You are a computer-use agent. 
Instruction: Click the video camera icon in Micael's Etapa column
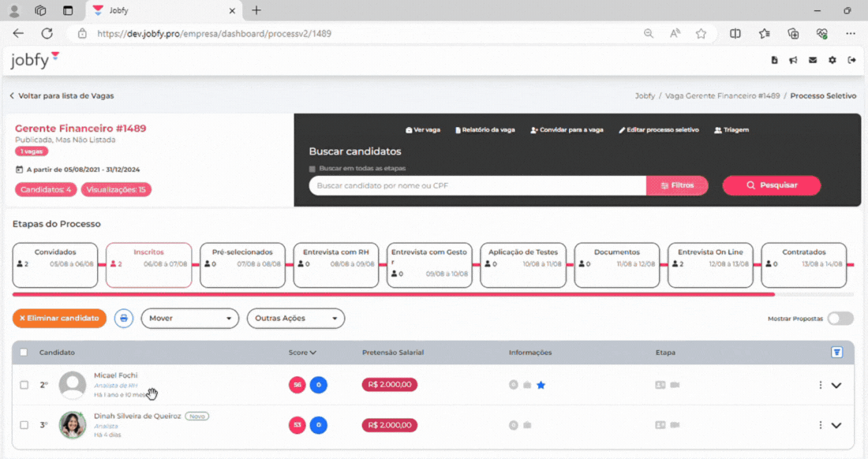[675, 385]
